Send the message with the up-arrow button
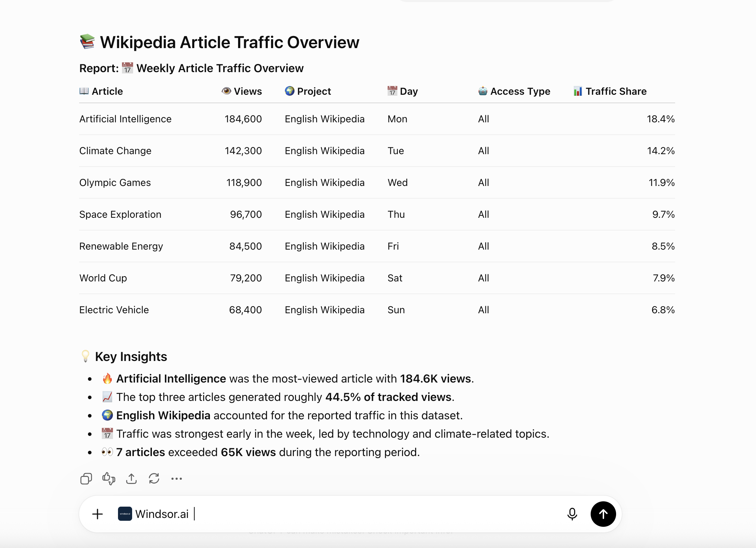 pos(603,514)
